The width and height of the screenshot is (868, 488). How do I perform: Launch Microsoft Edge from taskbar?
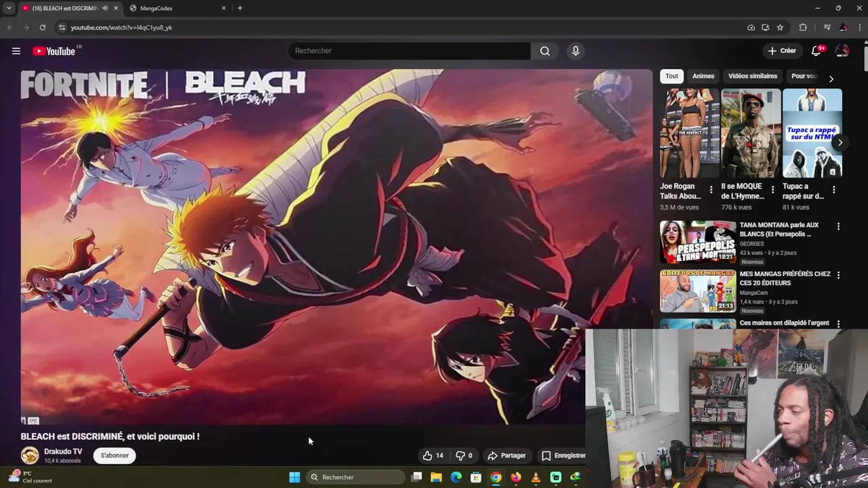[456, 477]
